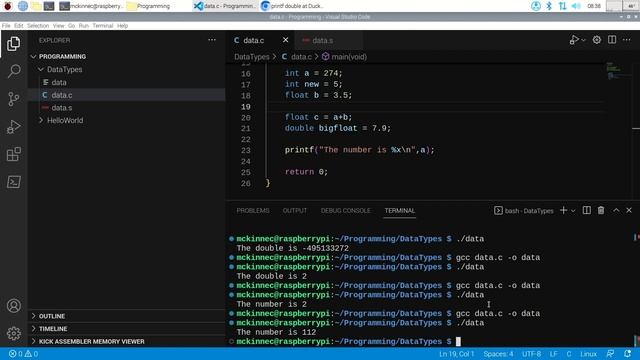This screenshot has width=640, height=360.
Task: Open editor more actions ellipsis
Action: click(627, 40)
